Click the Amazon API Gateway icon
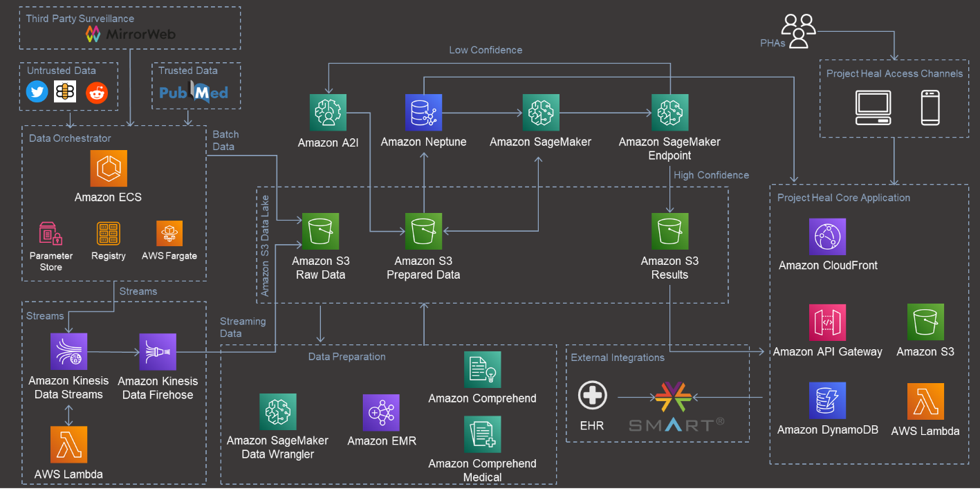The width and height of the screenshot is (980, 491). (828, 323)
